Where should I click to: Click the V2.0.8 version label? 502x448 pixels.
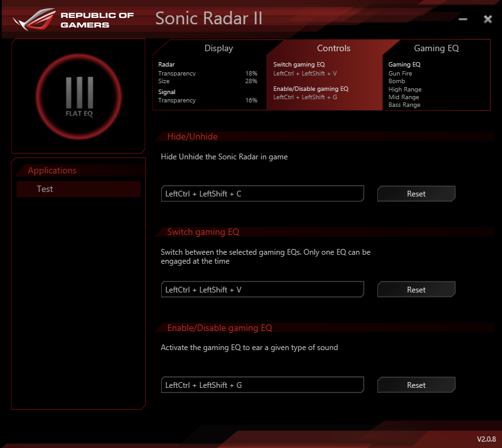point(486,439)
